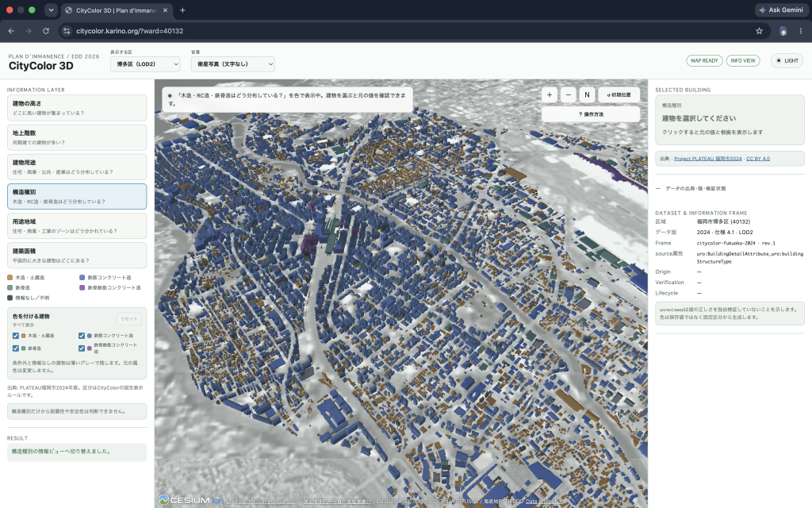Close the CityColor 3D tab
The width and height of the screenshot is (812, 508).
coord(165,10)
